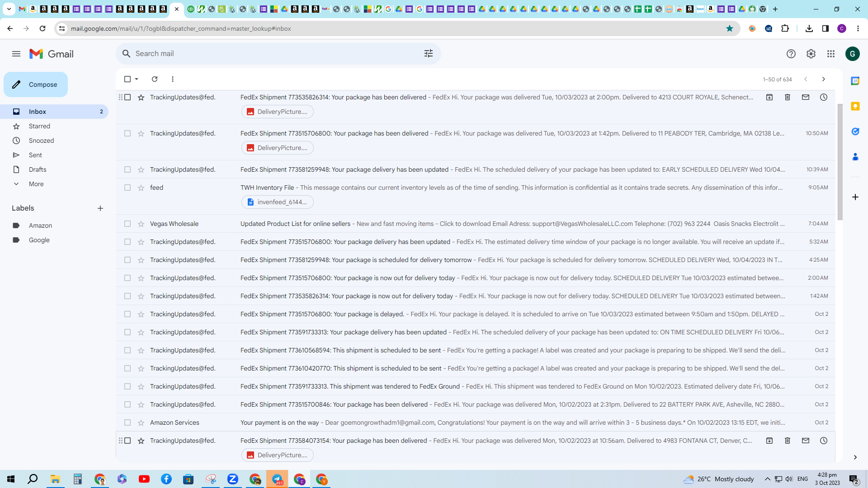Archive the FedEx 773584073154 delivered email
Viewport: 868px width, 488px height.
click(769, 441)
